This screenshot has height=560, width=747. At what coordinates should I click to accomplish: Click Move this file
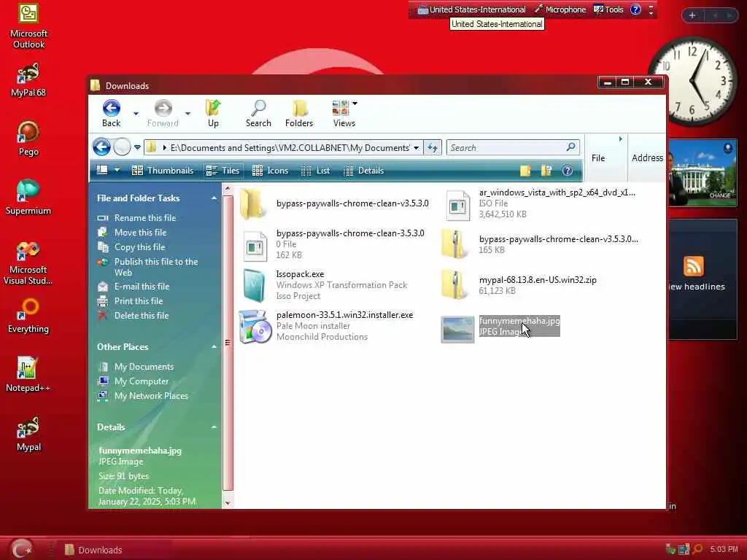coord(140,233)
